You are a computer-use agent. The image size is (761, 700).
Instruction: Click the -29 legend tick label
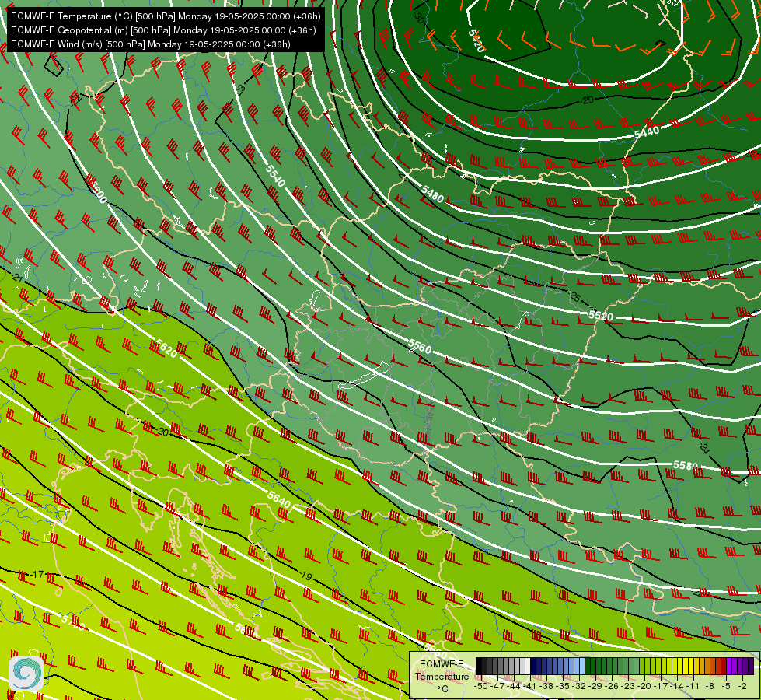[595, 686]
